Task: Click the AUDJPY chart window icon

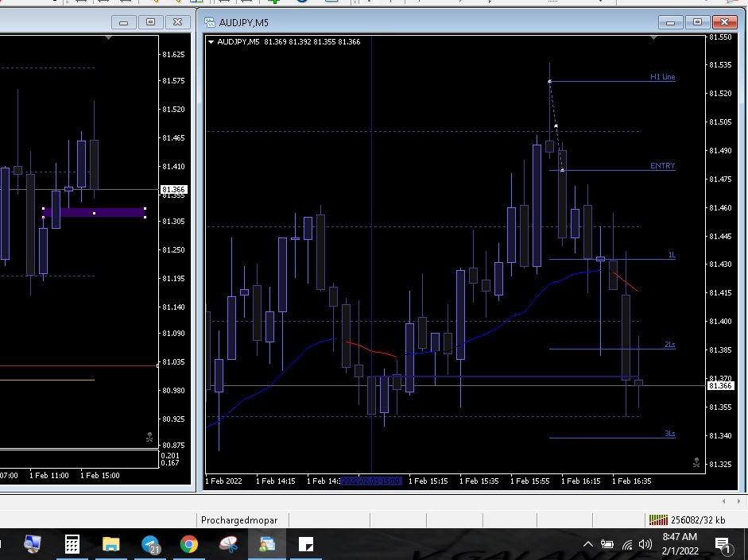Action: (x=210, y=22)
